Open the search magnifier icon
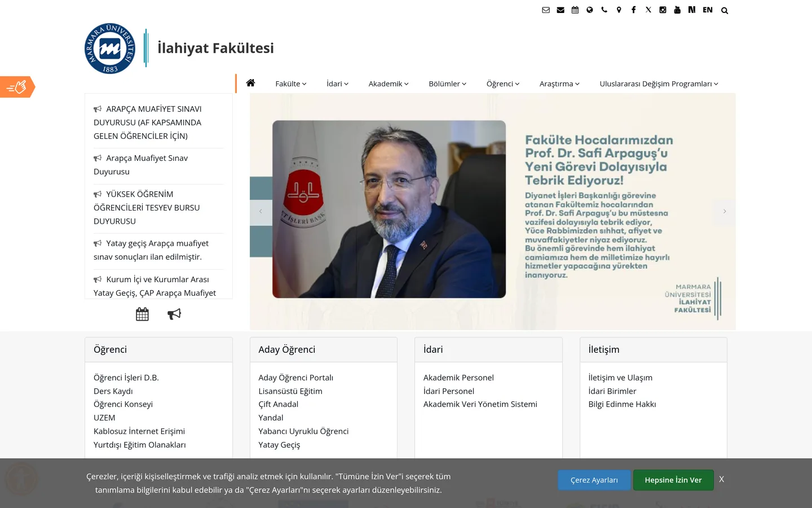This screenshot has height=508, width=812. click(x=725, y=11)
